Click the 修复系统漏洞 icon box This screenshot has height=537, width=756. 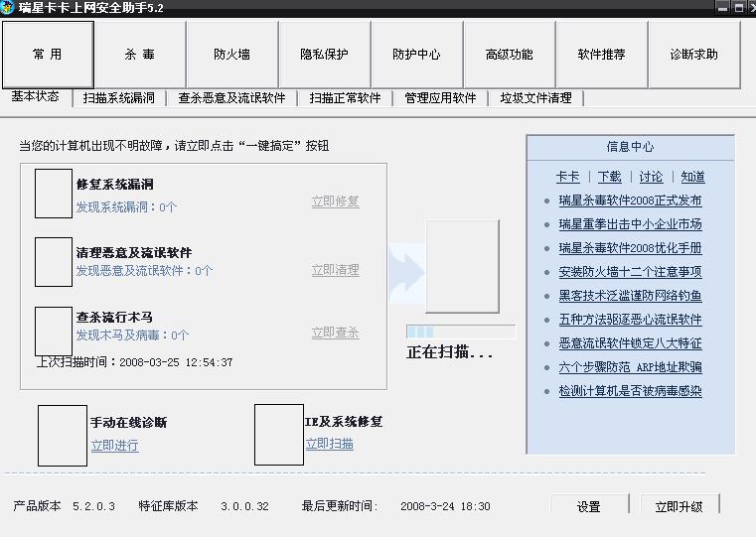coord(54,194)
